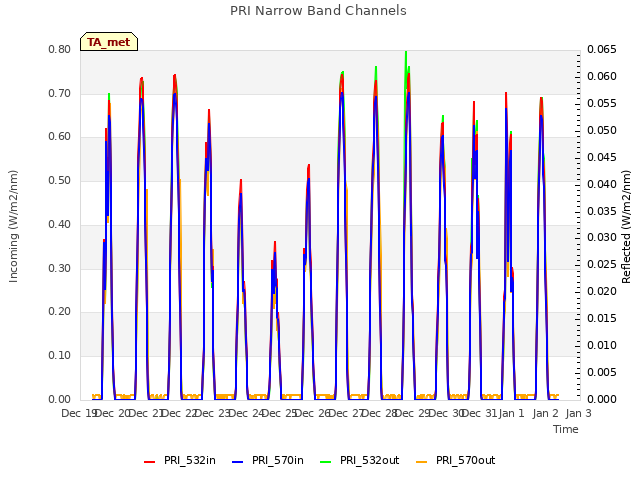640x480 pixels.
Task: Click the Incoming (W/m2/nm) axis label
Action: (13, 226)
